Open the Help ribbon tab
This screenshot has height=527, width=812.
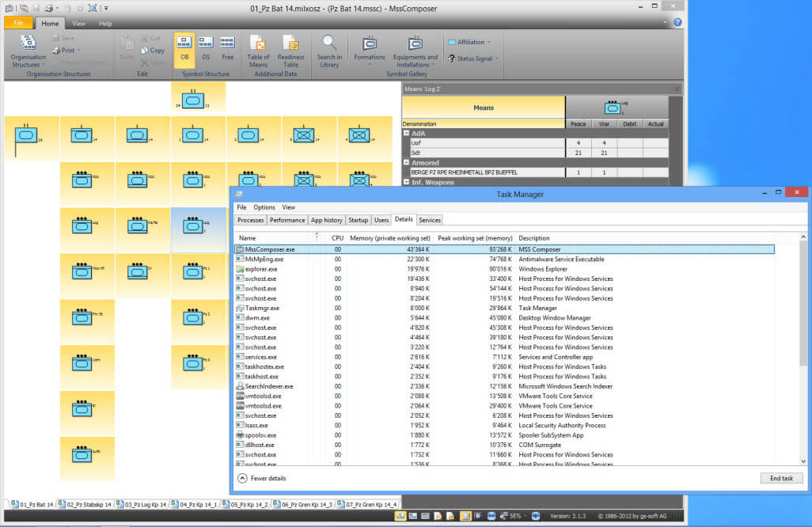point(105,23)
